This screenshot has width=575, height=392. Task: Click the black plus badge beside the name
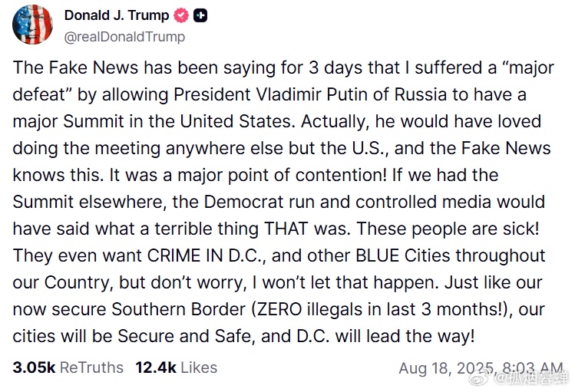[200, 15]
